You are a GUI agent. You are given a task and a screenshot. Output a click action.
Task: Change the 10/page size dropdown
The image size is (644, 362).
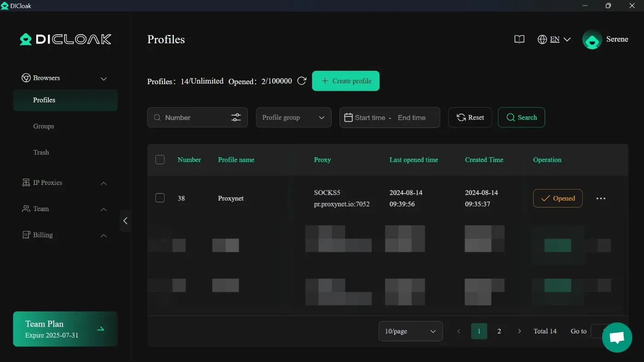[411, 331]
